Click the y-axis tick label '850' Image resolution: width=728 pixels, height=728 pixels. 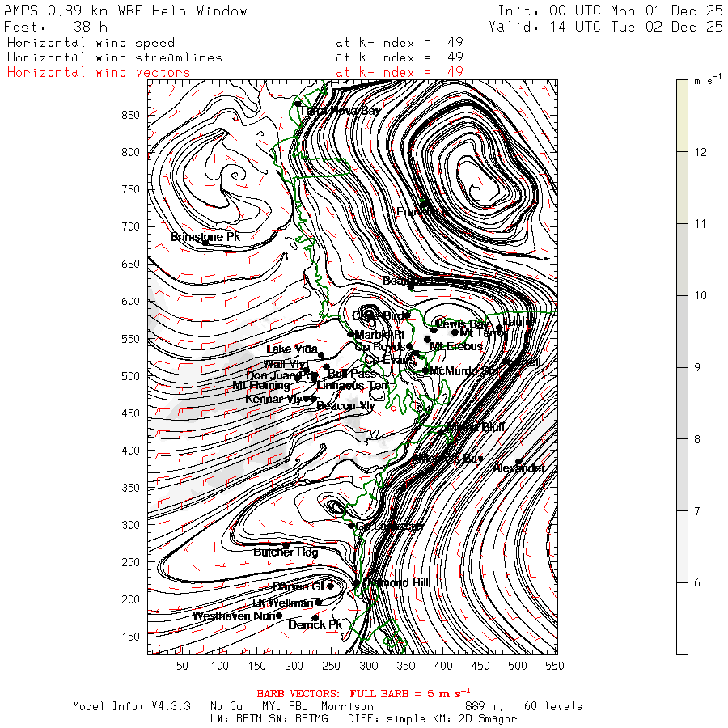130,115
